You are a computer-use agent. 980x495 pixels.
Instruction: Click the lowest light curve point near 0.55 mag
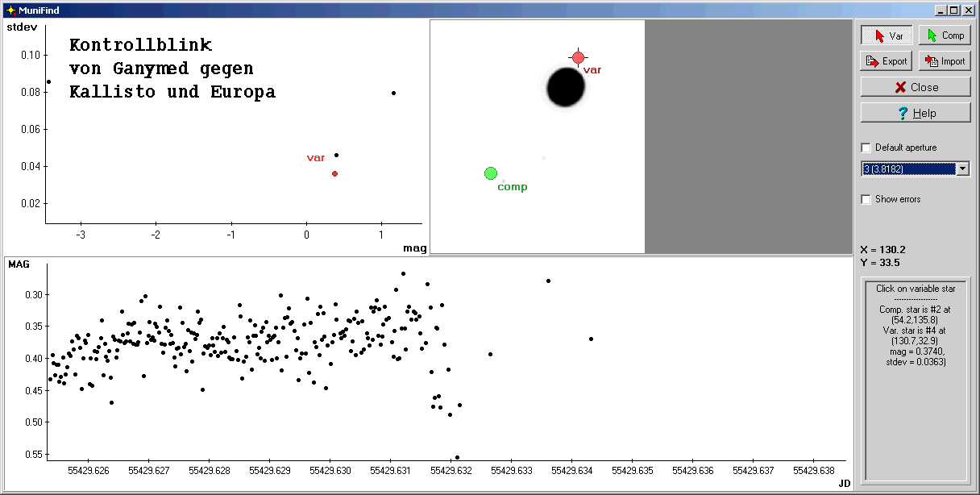coord(457,457)
